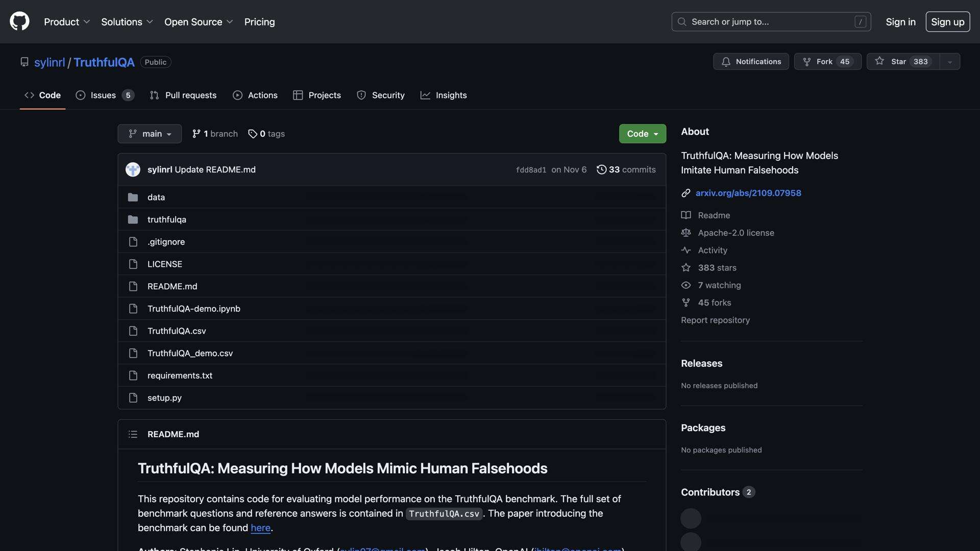
Task: Click the Notifications bell button
Action: click(750, 61)
